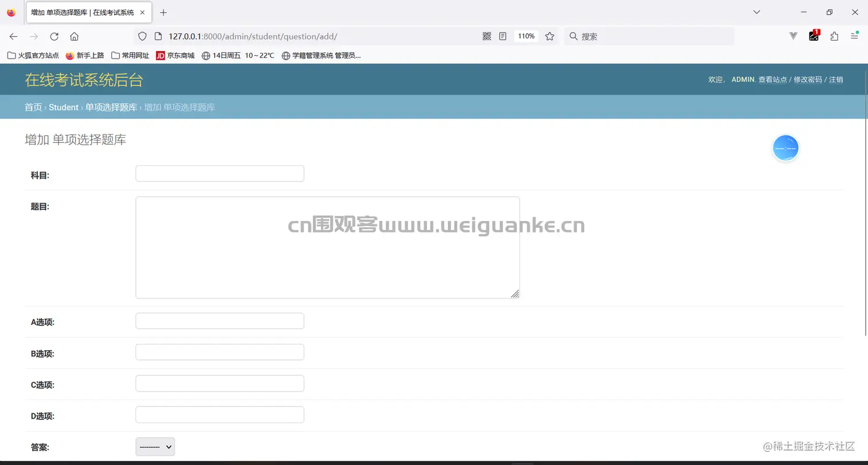Click the browser Forward arrow
This screenshot has width=868, height=465.
point(34,36)
